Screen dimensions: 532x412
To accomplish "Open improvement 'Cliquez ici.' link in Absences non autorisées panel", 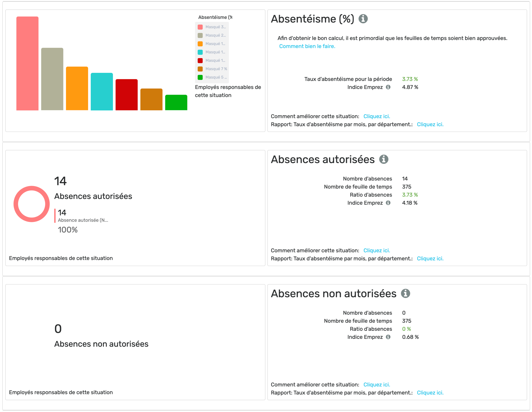I will tap(376, 384).
